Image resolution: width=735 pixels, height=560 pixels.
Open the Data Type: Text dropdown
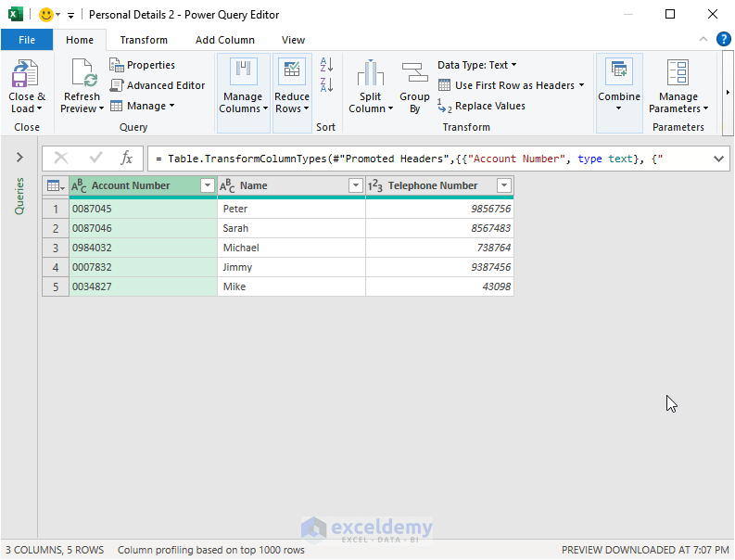476,65
